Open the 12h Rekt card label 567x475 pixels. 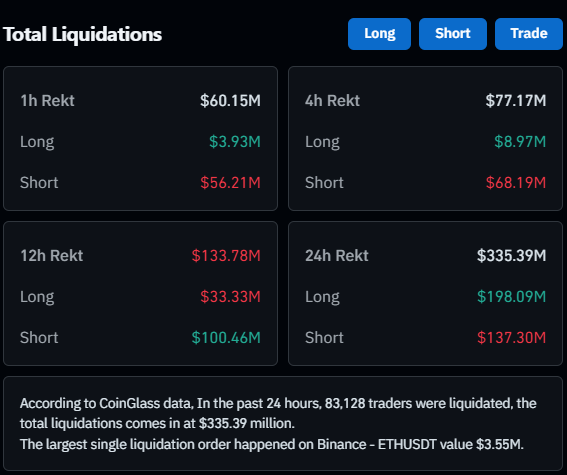click(x=52, y=256)
